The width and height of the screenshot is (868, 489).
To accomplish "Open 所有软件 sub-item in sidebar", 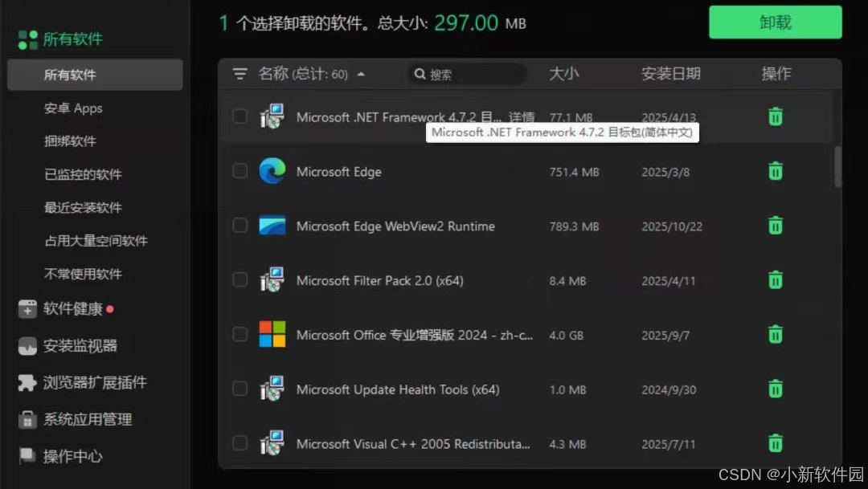I will point(95,75).
